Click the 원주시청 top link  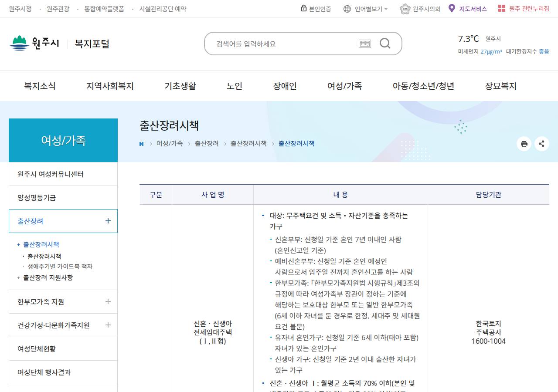20,9
